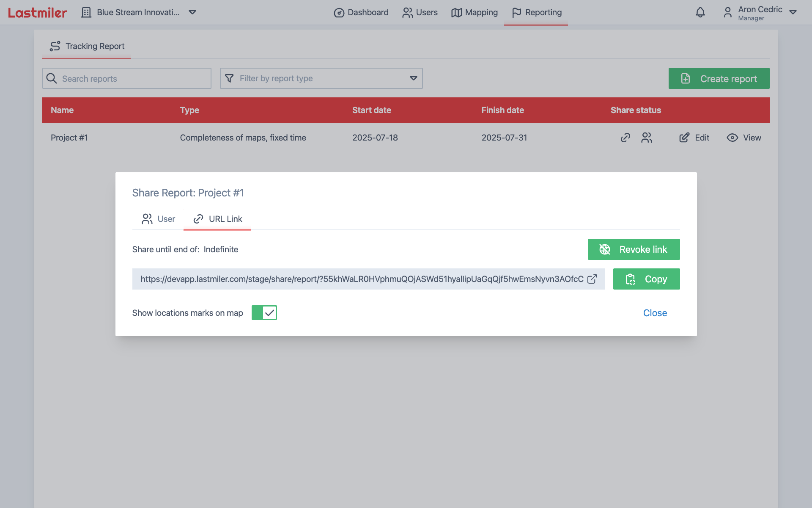Image resolution: width=812 pixels, height=508 pixels.
Task: Open the Reporting page
Action: pos(536,13)
